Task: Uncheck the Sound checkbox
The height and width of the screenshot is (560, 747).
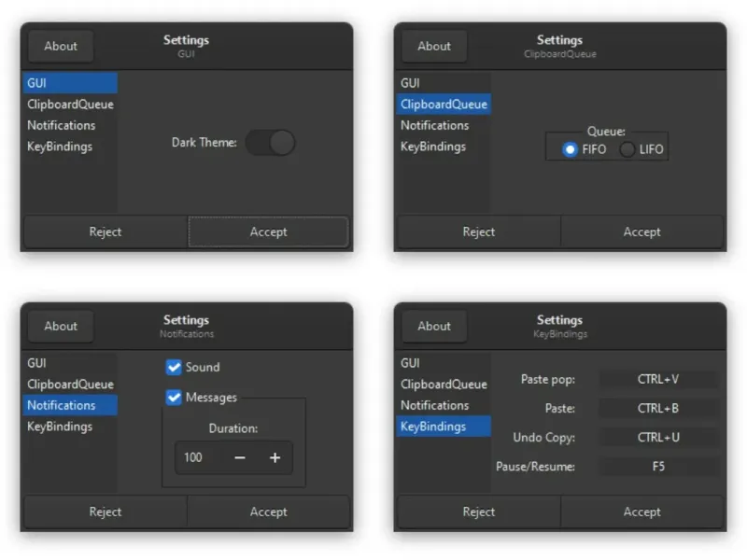Action: 174,367
